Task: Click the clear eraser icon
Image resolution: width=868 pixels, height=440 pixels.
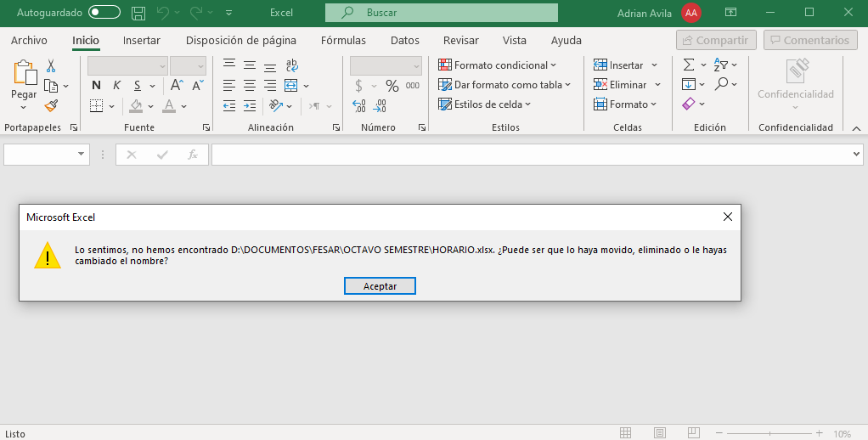Action: 689,104
